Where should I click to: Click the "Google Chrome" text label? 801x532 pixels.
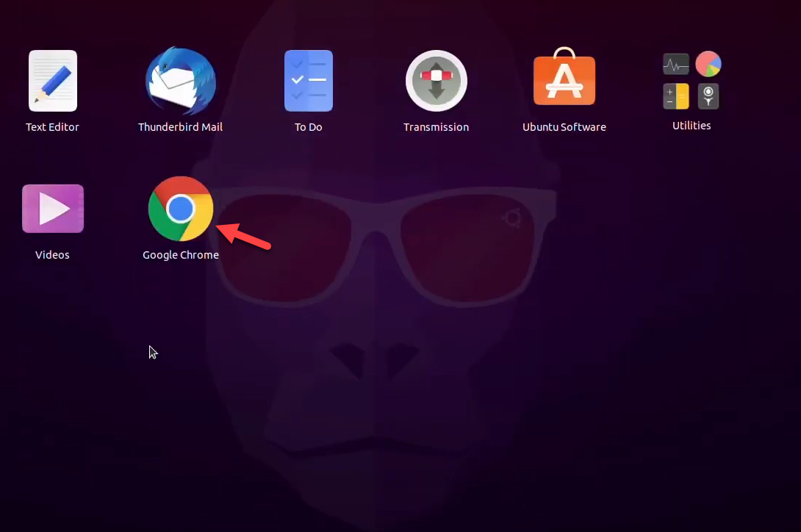pos(180,255)
